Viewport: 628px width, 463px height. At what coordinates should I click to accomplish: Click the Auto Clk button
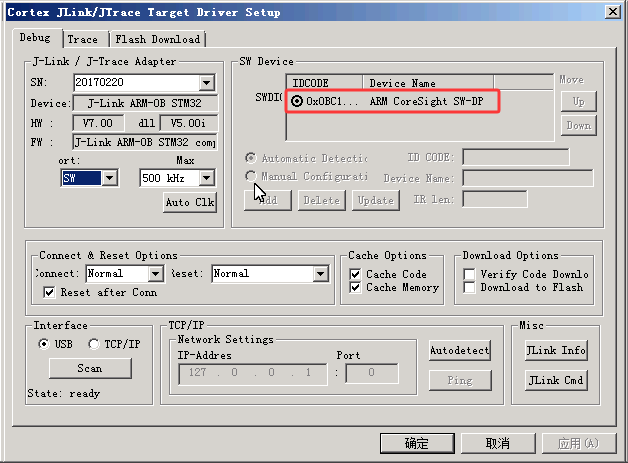(190, 202)
